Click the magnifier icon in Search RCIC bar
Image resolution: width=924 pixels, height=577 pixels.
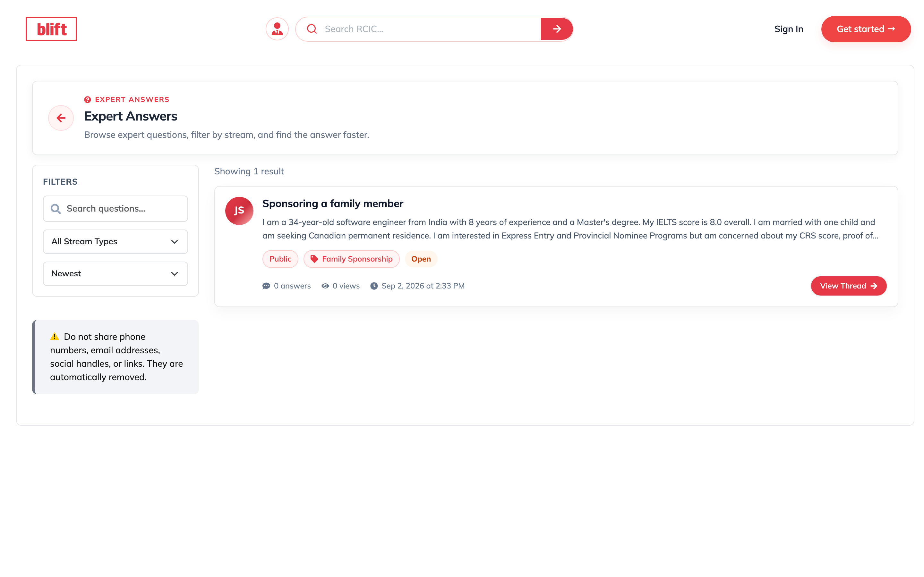[x=312, y=29]
